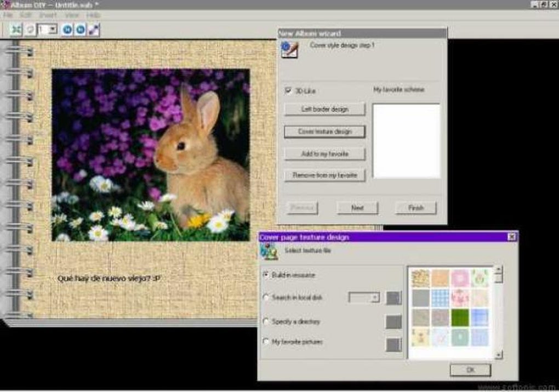Click the gray rotate icon in toolbar

tap(30, 30)
